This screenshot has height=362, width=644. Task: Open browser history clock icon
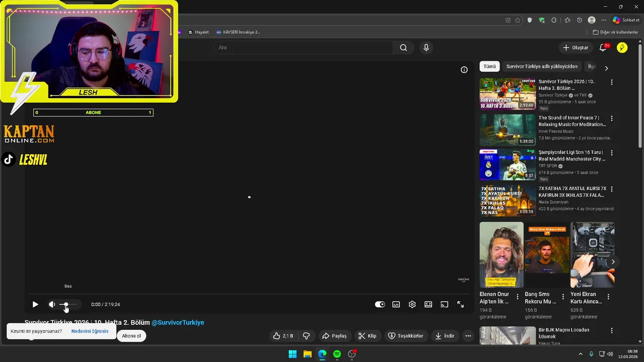click(x=580, y=20)
